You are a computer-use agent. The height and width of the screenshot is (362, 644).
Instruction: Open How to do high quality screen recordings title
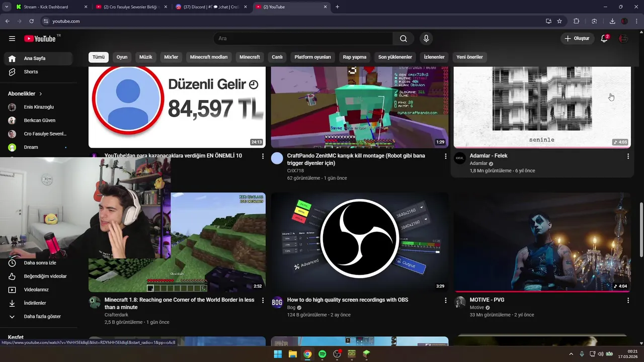point(348,300)
